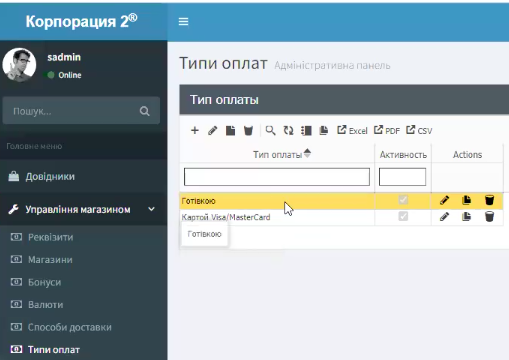This screenshot has width=509, height=360.
Task: Collapse the Управління магазином menu chevron
Action: coord(151,209)
